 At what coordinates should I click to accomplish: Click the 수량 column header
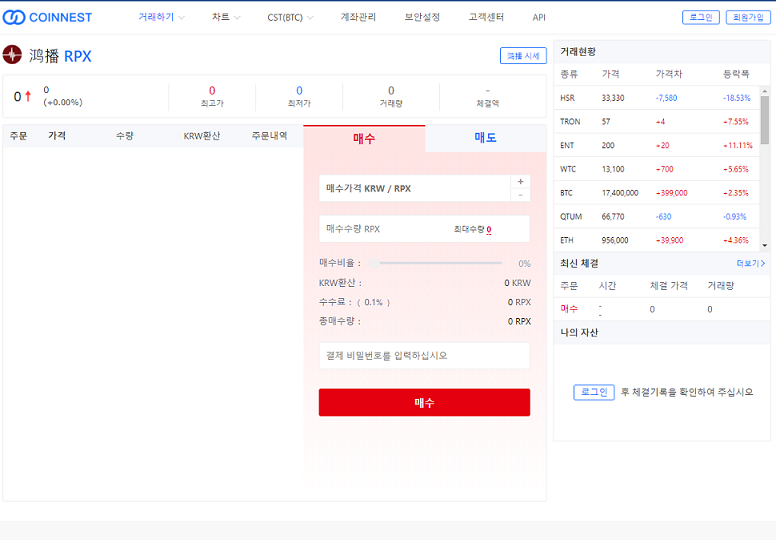click(125, 136)
